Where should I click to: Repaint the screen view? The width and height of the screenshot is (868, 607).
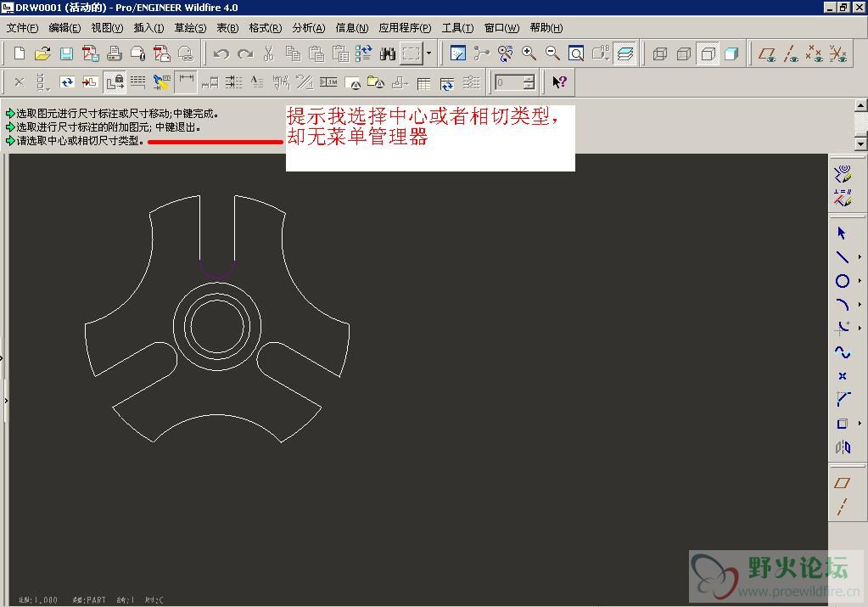click(x=458, y=53)
